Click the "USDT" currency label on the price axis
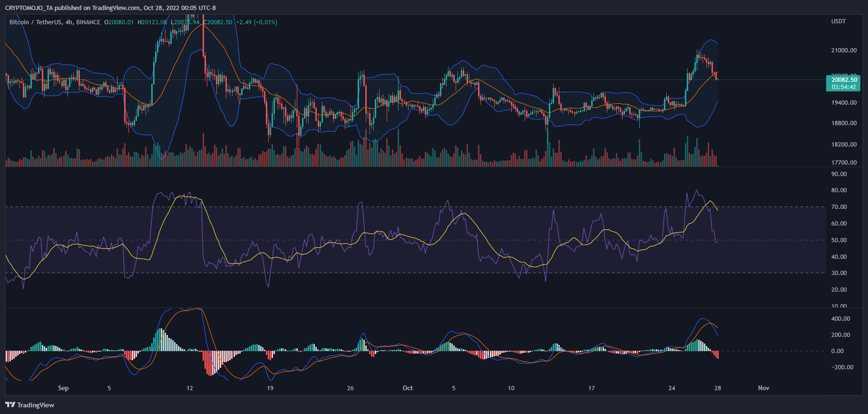The image size is (868, 414). tap(839, 21)
